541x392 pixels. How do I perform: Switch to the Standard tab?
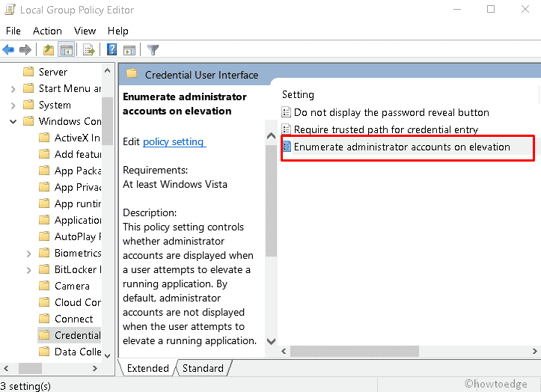[x=203, y=368]
